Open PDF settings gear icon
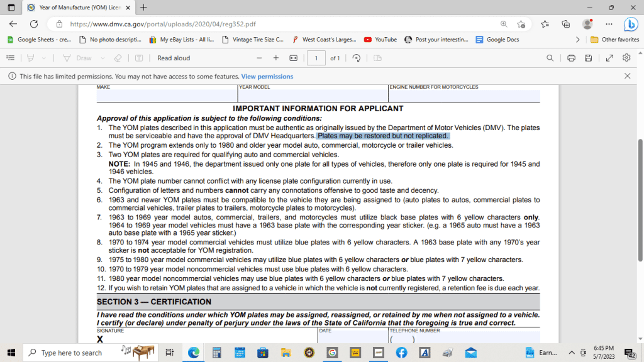The width and height of the screenshot is (644, 362). click(626, 58)
